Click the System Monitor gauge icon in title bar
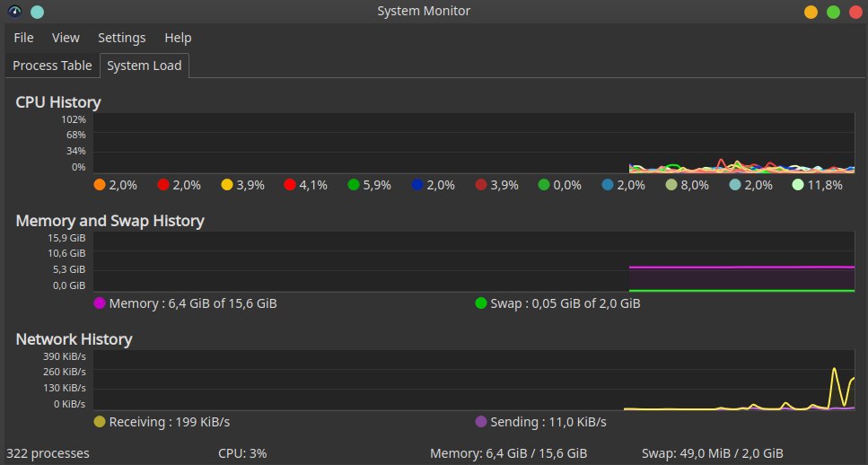 pyautogui.click(x=14, y=11)
